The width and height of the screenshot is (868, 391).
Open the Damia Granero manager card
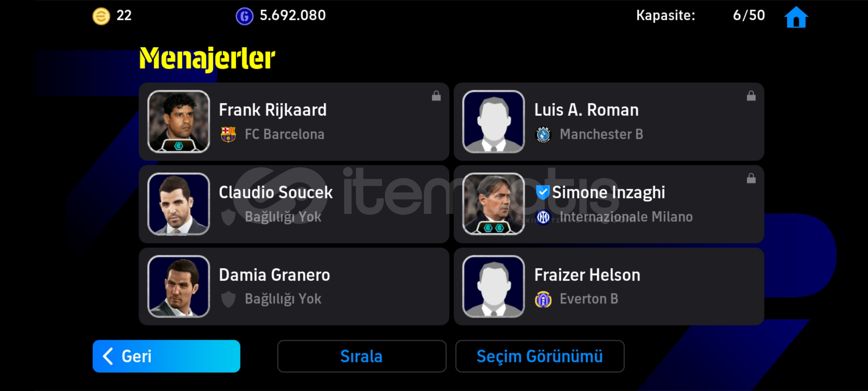pyautogui.click(x=294, y=286)
